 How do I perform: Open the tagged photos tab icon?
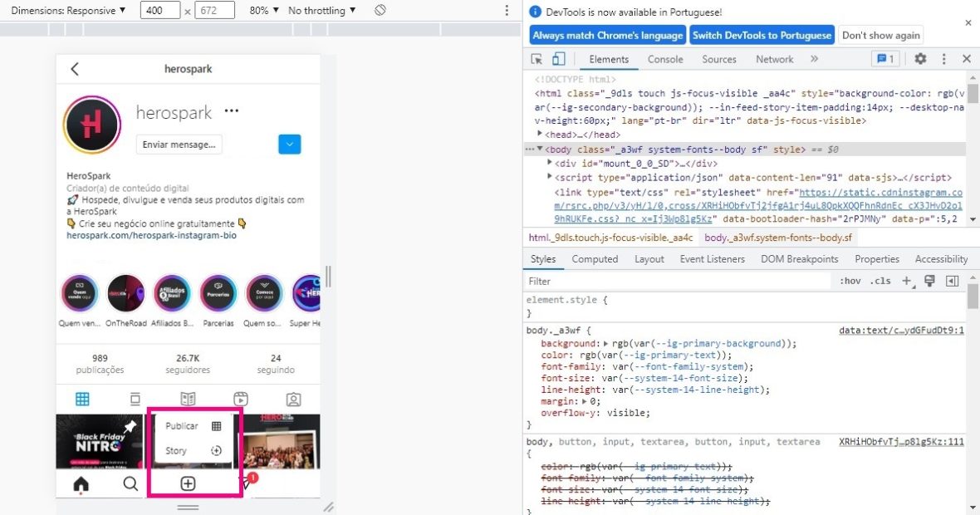coord(292,399)
